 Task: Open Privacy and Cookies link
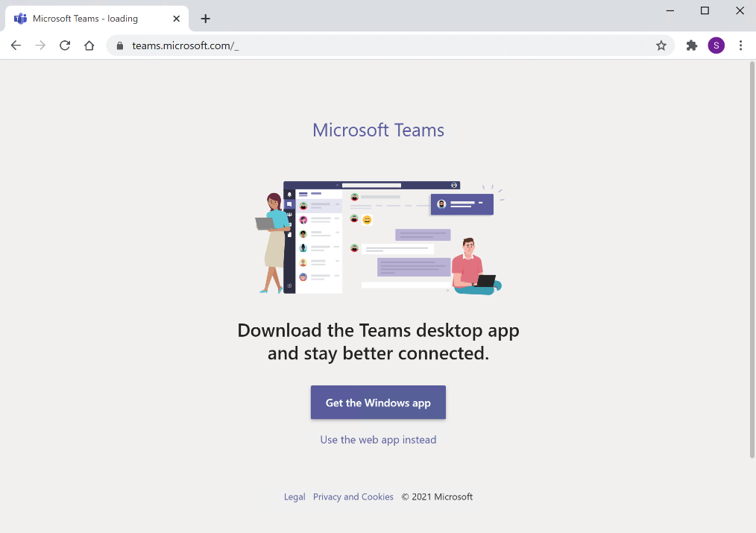(x=353, y=497)
